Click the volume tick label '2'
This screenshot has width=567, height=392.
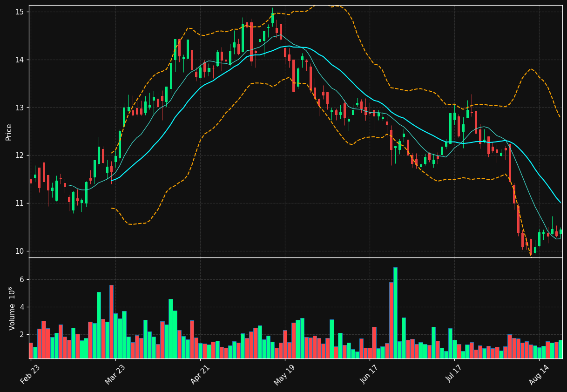pos(21,335)
